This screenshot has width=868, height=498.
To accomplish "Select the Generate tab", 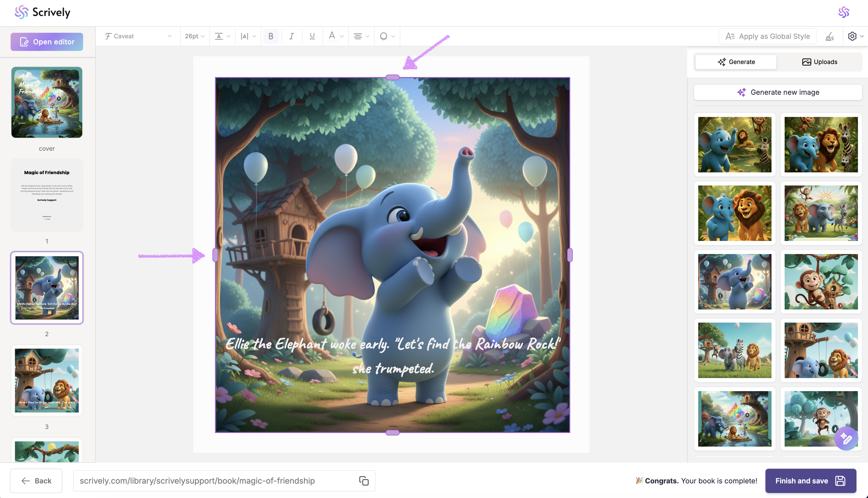I will (x=736, y=62).
